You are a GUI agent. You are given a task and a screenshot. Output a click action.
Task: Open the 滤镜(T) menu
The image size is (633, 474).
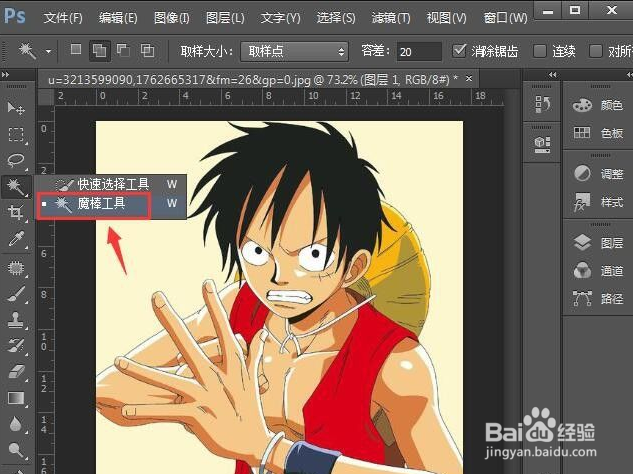(x=391, y=18)
